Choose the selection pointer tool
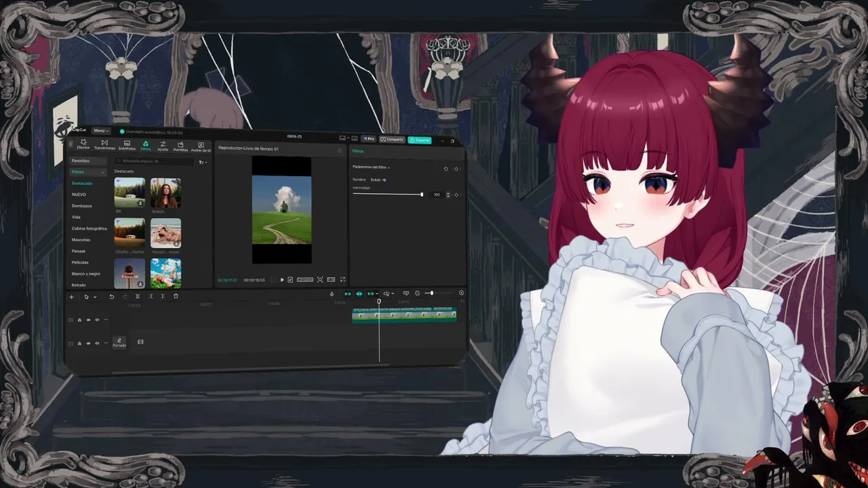The height and width of the screenshot is (488, 868). (86, 297)
